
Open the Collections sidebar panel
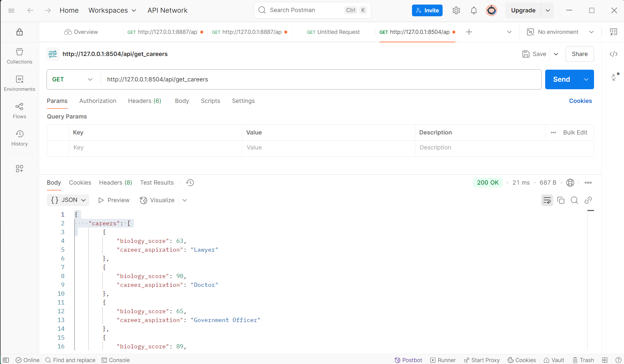20,56
